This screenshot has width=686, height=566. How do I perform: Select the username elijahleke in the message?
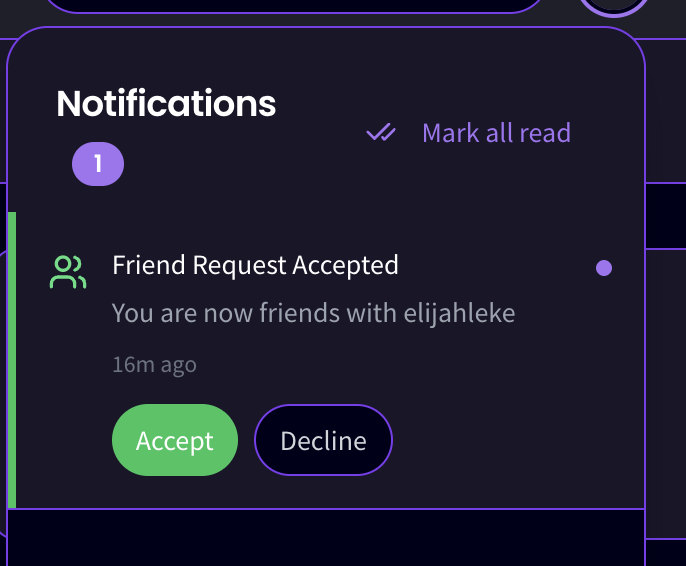click(x=459, y=313)
